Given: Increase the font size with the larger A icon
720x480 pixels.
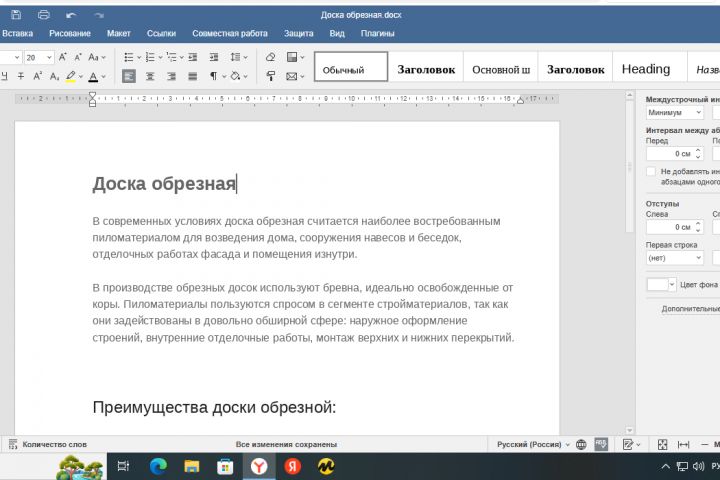Looking at the screenshot, I should pos(63,57).
